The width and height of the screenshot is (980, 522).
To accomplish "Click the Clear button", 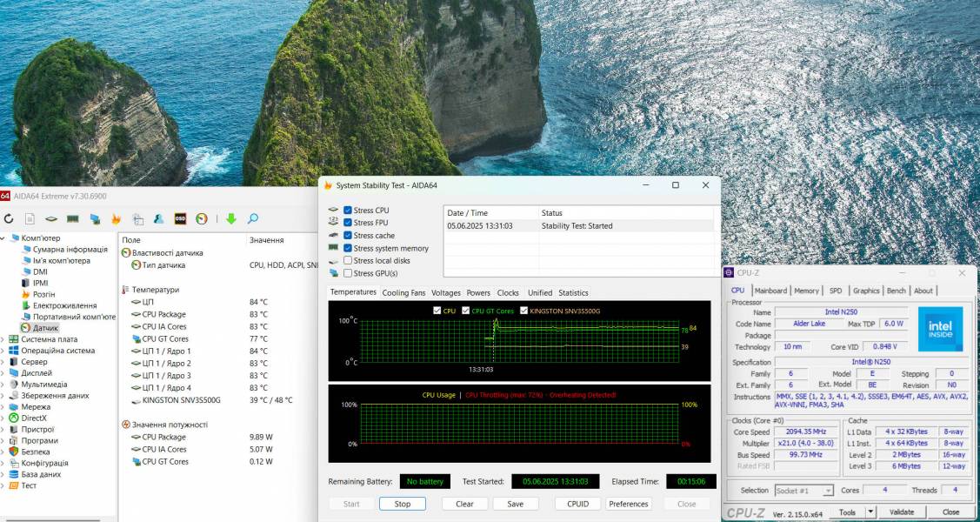I will coord(464,504).
